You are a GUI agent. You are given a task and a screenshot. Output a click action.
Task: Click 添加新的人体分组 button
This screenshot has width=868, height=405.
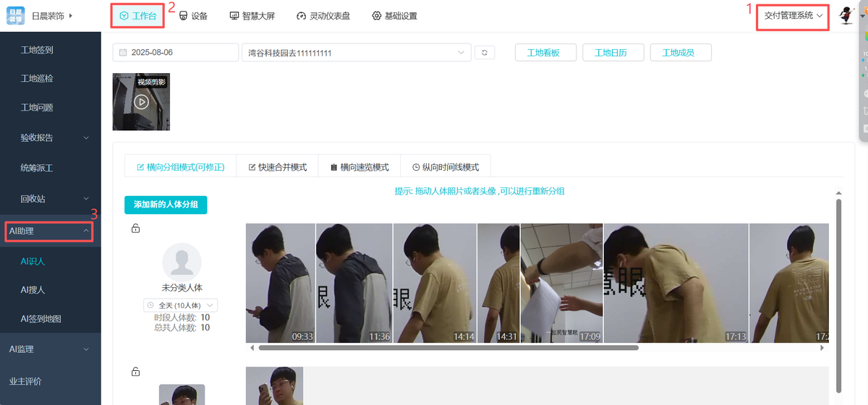tap(166, 205)
